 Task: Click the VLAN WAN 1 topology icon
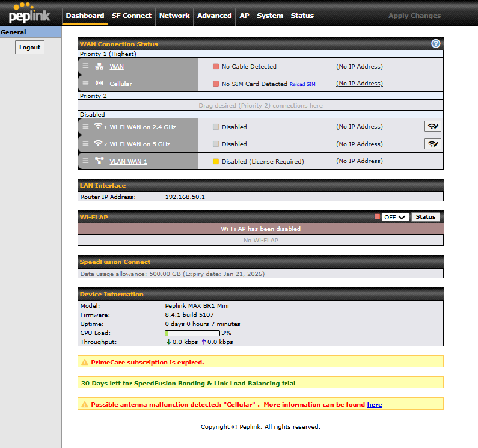coord(99,161)
